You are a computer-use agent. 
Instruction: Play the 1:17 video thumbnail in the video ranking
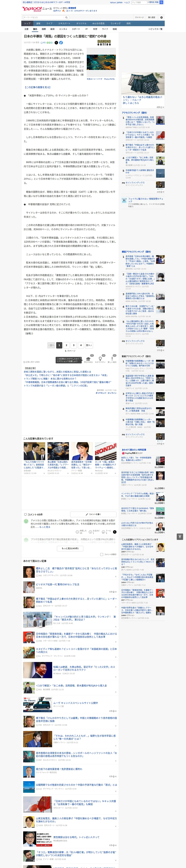[x=160, y=364]
